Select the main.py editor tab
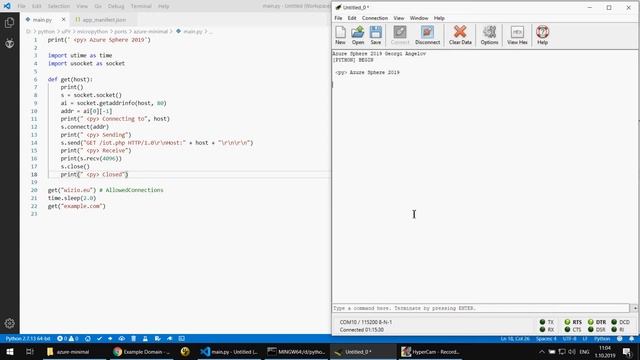Screen dimensions: 640x360 point(42,20)
